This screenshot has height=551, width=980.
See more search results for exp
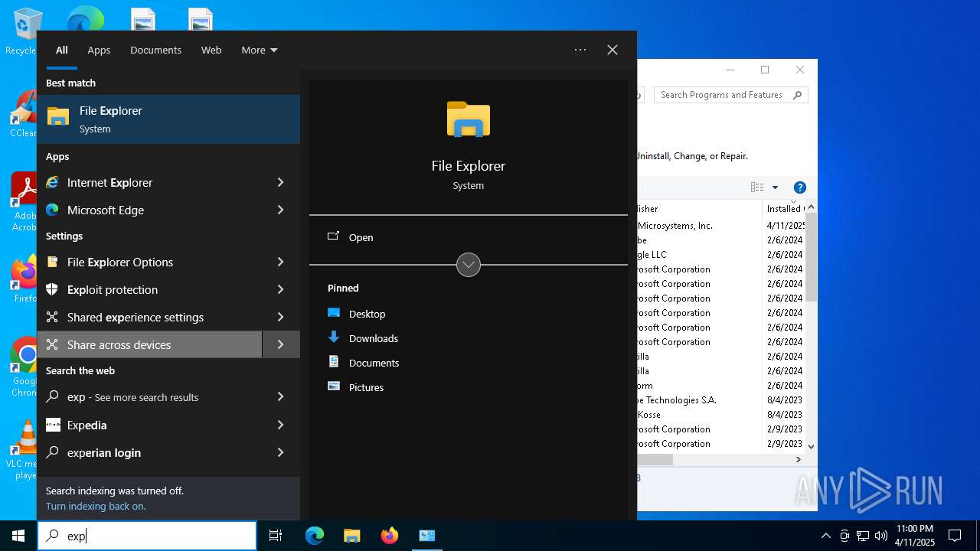(150, 397)
